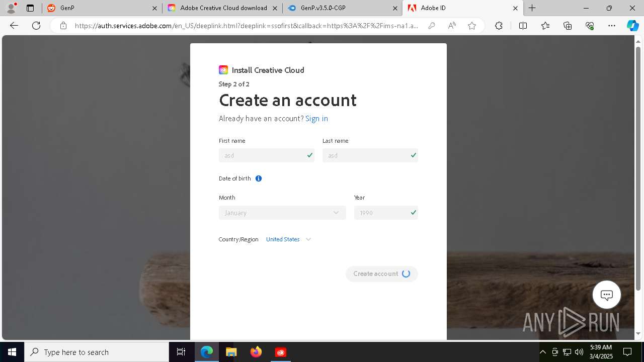This screenshot has width=644, height=362.
Task: Close the Adobe Creative Cloud download tab
Action: tap(275, 8)
